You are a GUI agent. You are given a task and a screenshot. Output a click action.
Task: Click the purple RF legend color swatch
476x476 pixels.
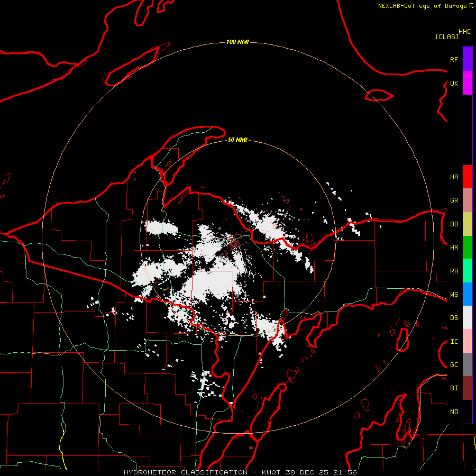(x=467, y=59)
